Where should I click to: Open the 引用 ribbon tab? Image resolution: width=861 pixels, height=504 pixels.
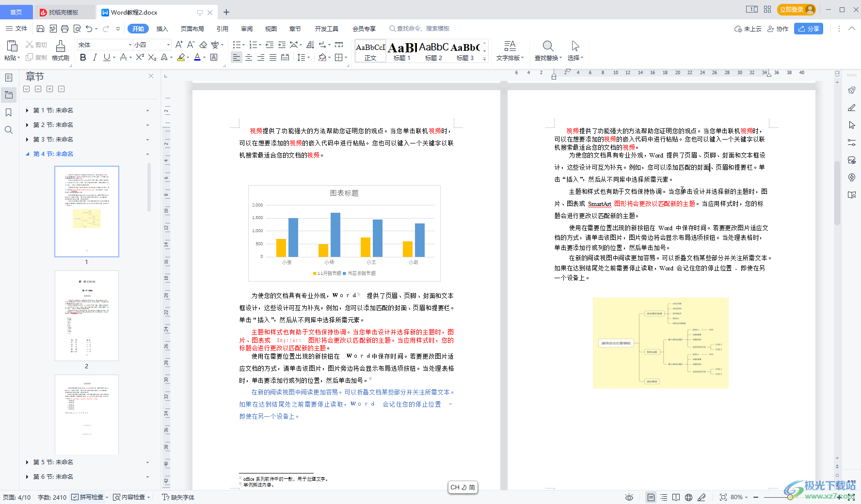(x=223, y=29)
